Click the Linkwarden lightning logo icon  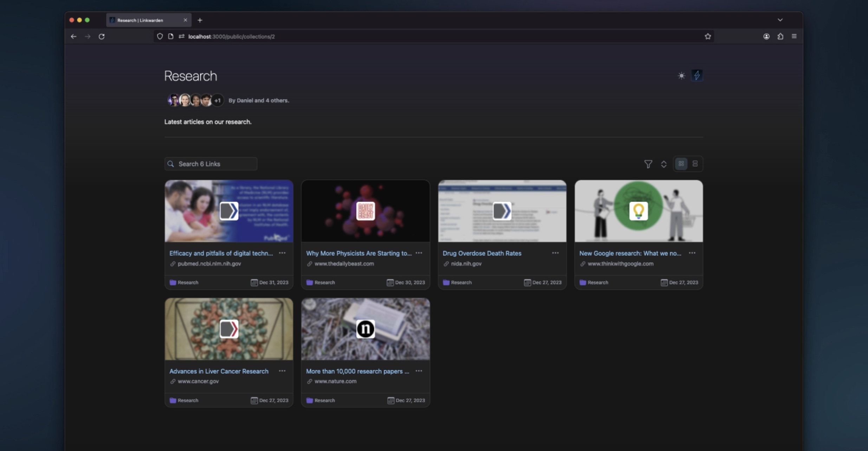coord(697,75)
